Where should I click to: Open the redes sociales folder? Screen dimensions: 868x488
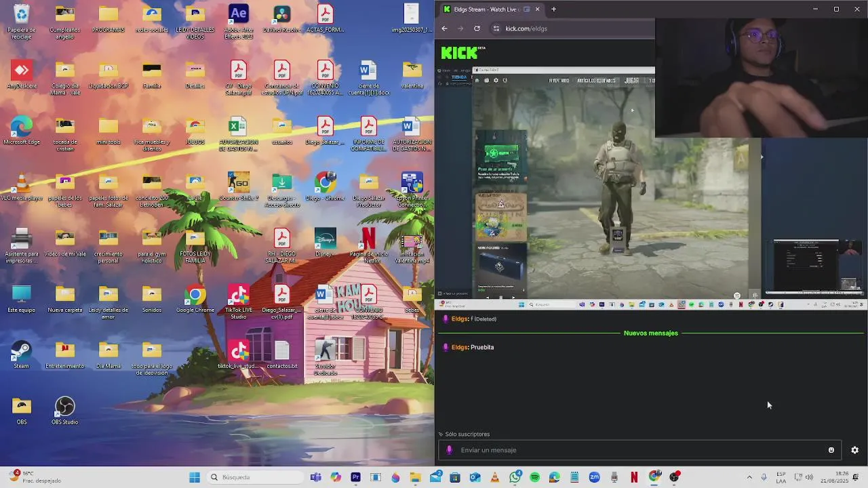click(152, 19)
